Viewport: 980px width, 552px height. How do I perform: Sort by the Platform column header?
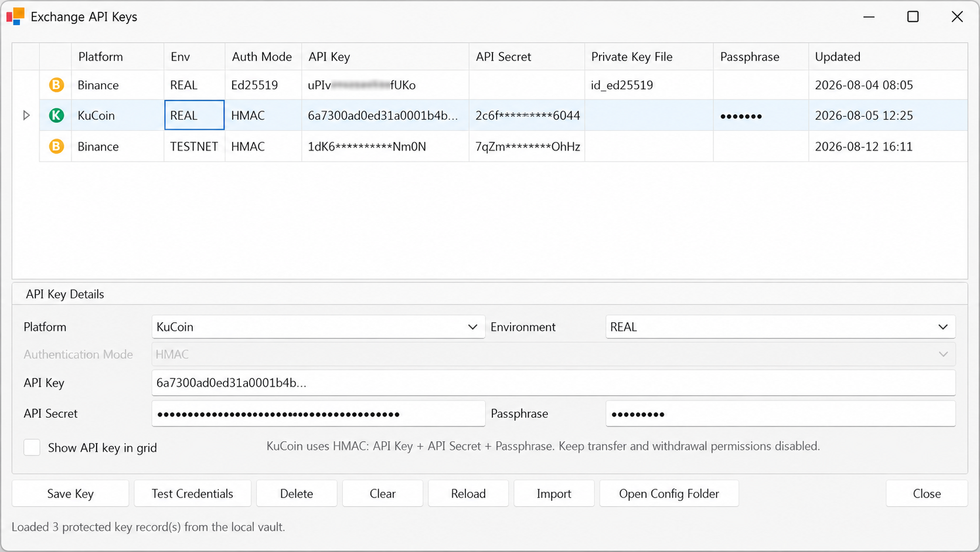(117, 57)
